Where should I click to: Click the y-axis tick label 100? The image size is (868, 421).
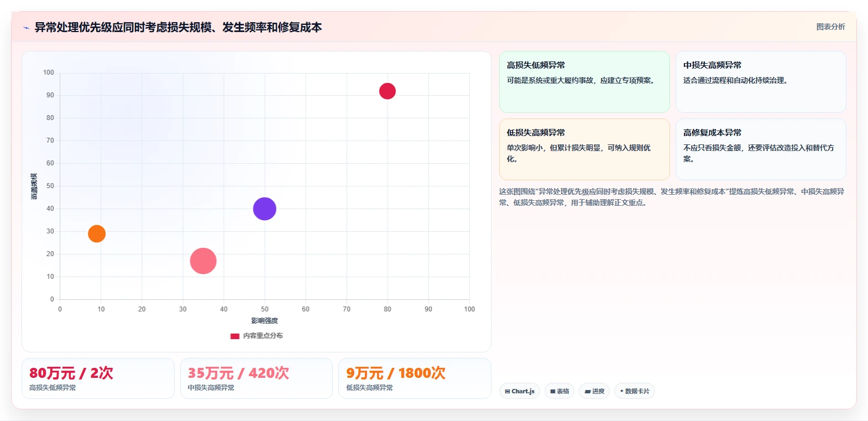point(49,72)
